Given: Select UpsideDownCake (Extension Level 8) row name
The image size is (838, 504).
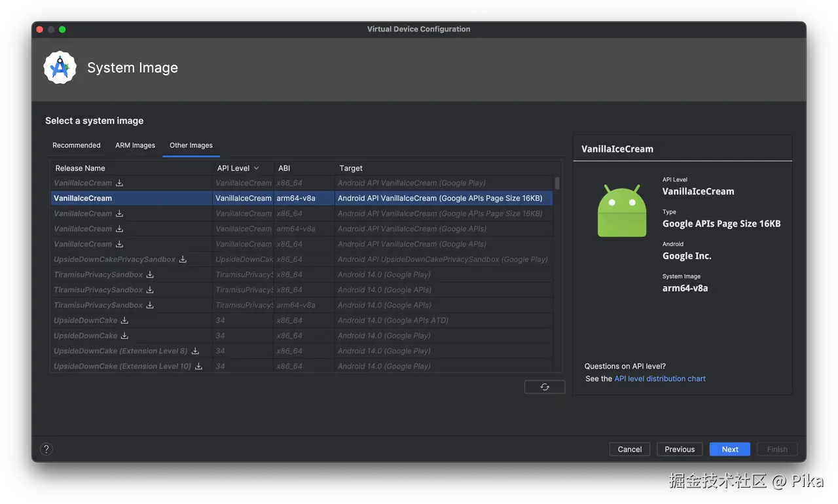Looking at the screenshot, I should pos(120,351).
